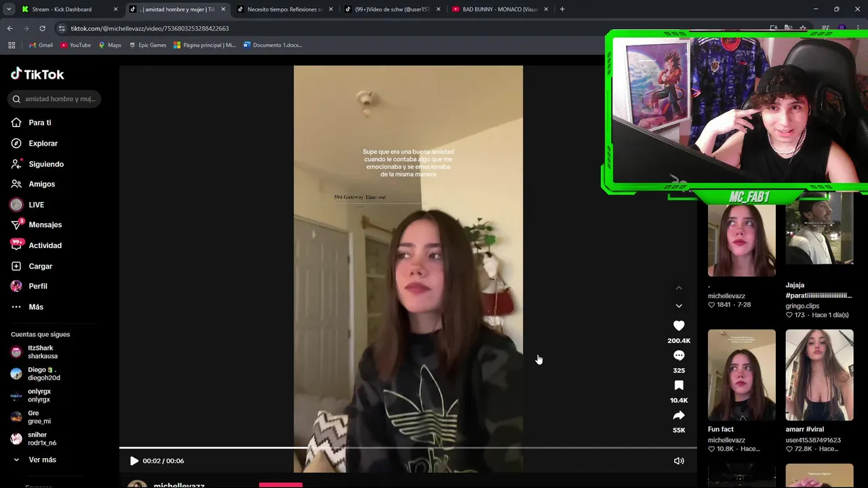This screenshot has width=868, height=488.
Task: Open Actividad notifications
Action: 36,245
